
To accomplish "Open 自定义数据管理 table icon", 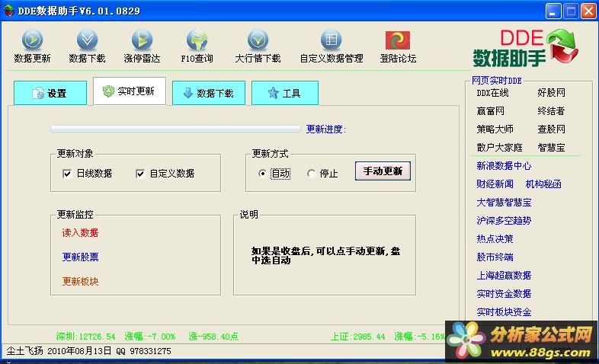I will point(332,46).
